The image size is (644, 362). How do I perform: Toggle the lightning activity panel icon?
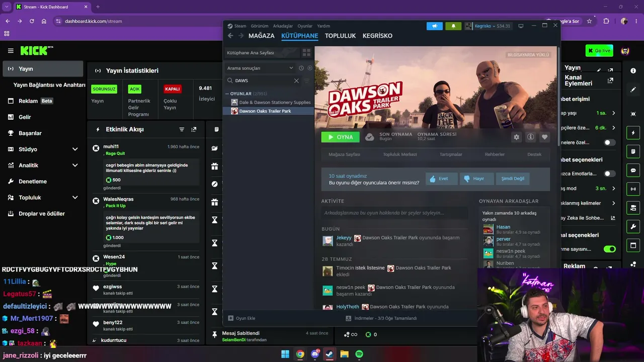pos(633,133)
